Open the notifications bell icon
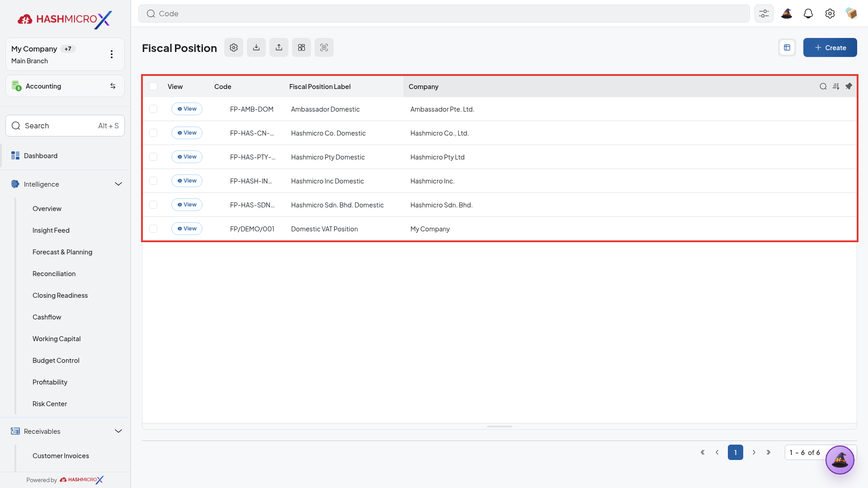868x488 pixels. click(808, 14)
